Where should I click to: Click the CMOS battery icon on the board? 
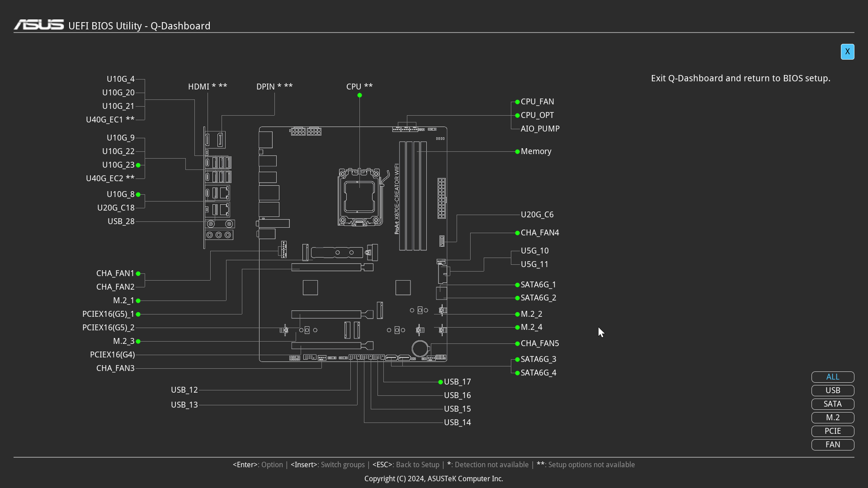(420, 348)
